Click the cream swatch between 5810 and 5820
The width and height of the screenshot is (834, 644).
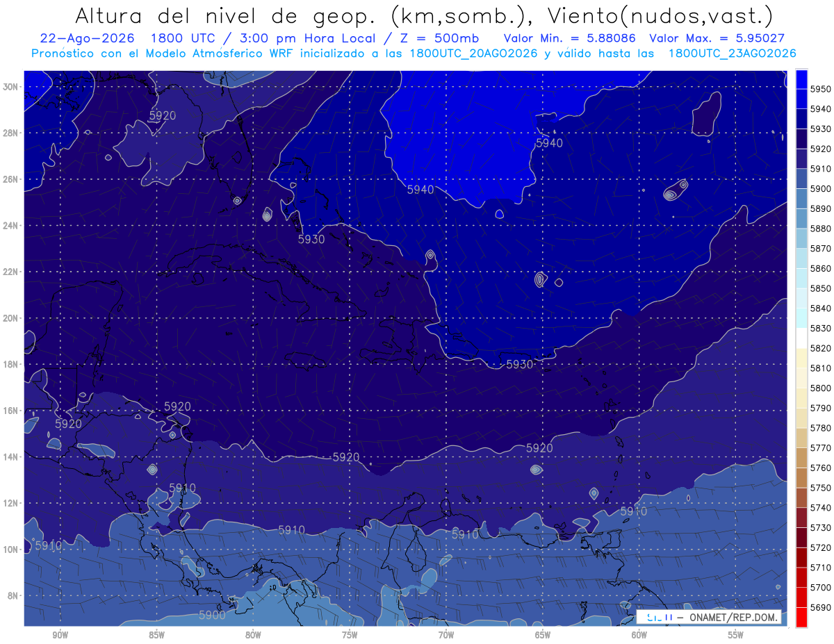(801, 358)
